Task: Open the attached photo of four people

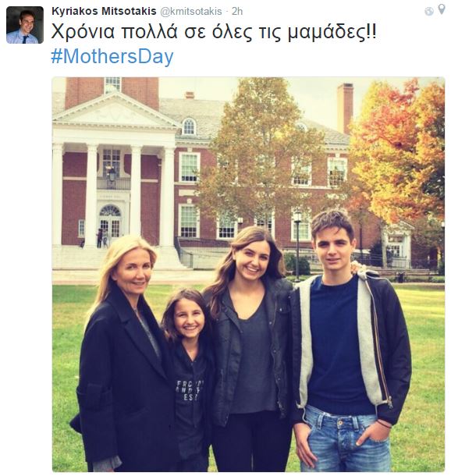Action: tap(248, 274)
